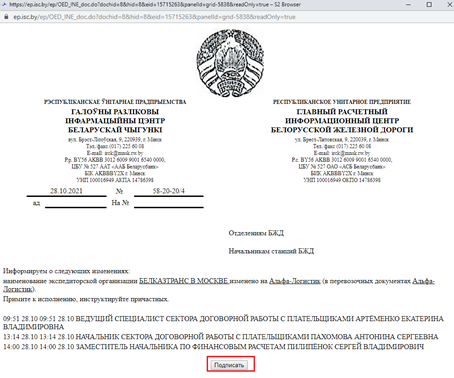The width and height of the screenshot is (454, 378).
Task: Click the document number 58-20-20/4
Action: coord(169,191)
